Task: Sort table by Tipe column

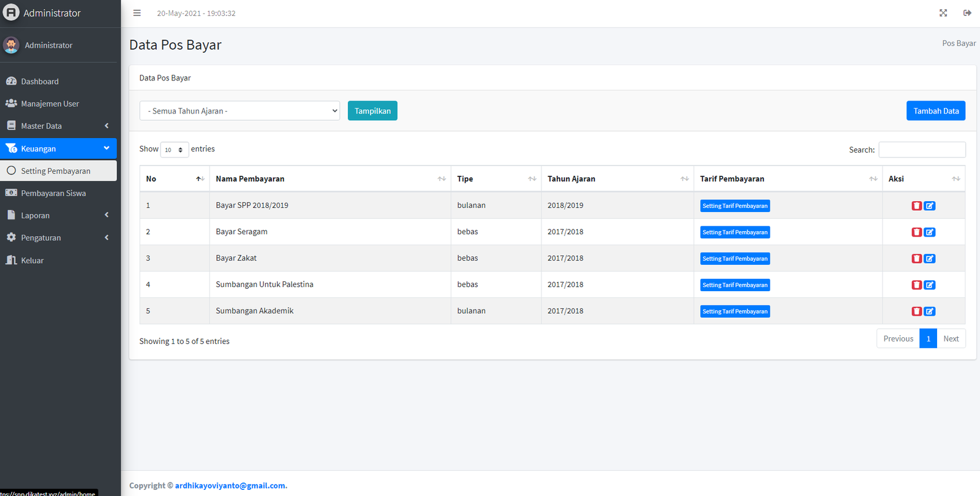Action: click(x=496, y=179)
